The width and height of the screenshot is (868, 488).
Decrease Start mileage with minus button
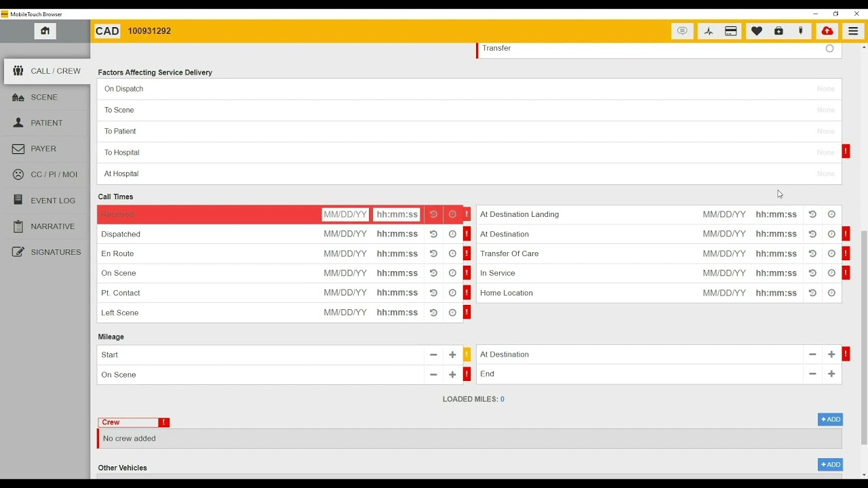tap(433, 354)
